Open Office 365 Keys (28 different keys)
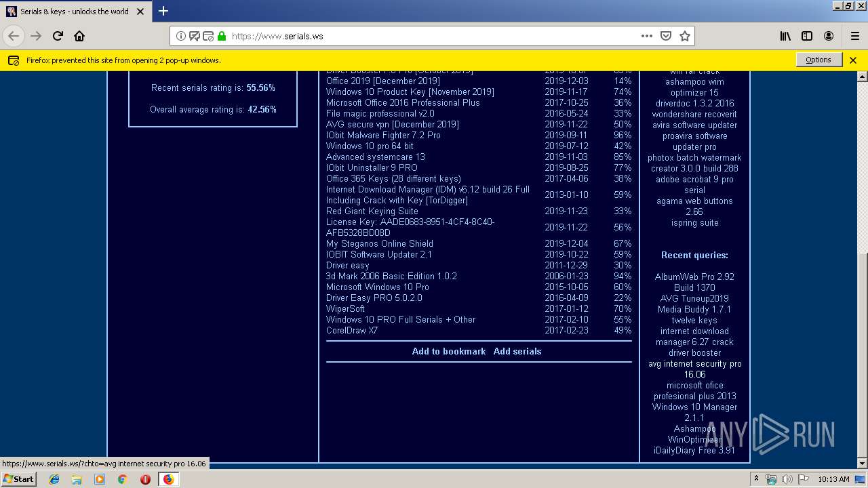868x488 pixels. tap(393, 178)
